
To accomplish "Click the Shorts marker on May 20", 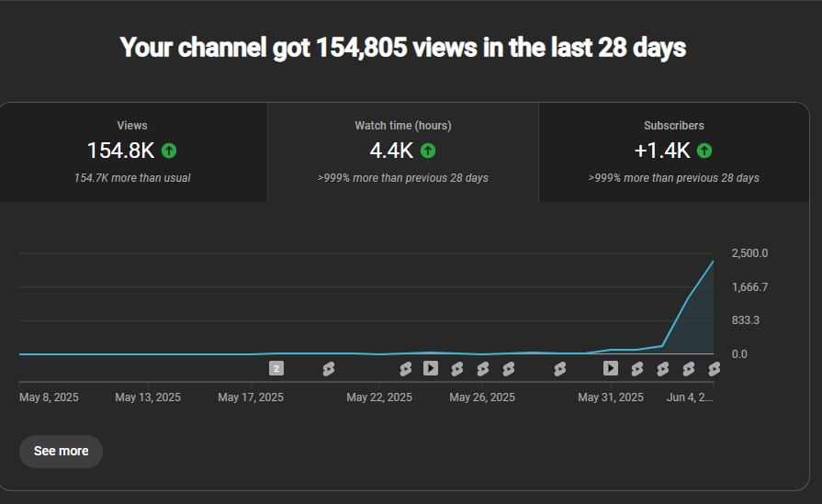I will pos(328,369).
